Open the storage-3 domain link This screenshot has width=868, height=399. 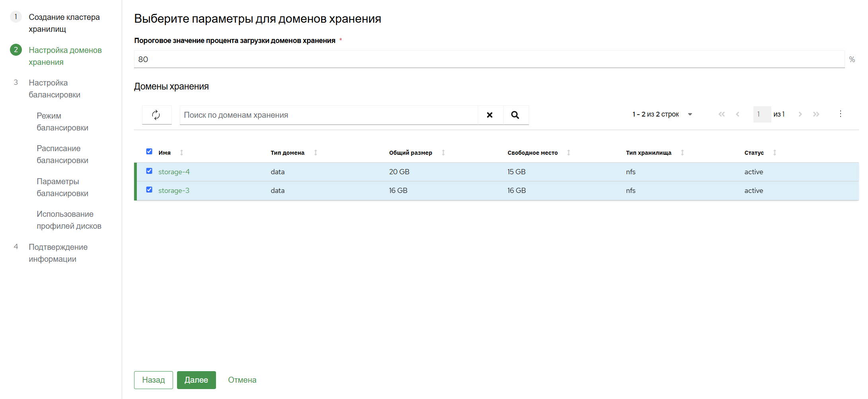(174, 191)
